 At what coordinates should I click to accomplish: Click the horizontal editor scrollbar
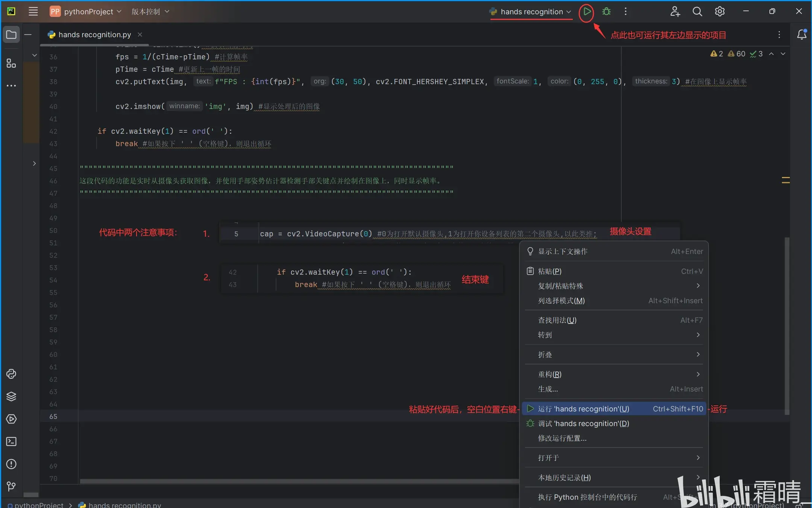tap(263, 481)
